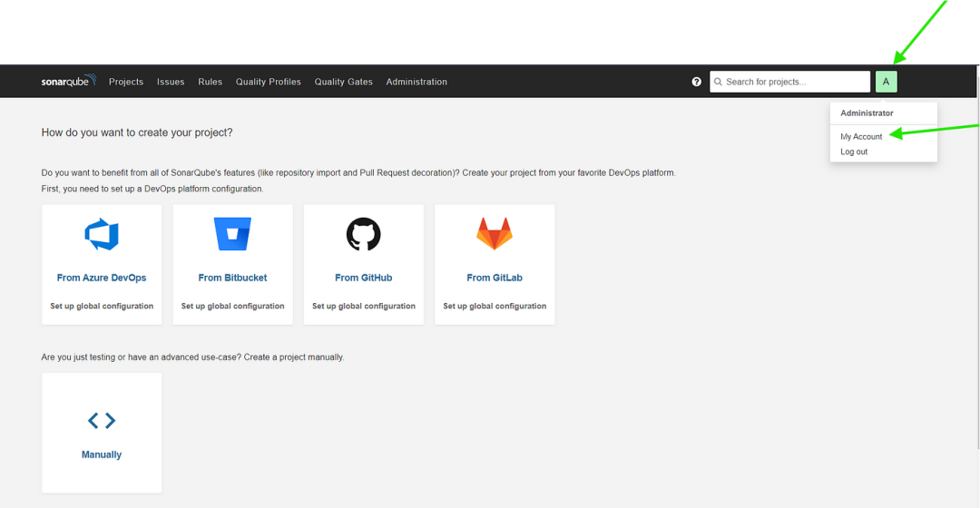Click the Administrator name in dropdown
Viewport: 980px width, 508px height.
click(867, 113)
